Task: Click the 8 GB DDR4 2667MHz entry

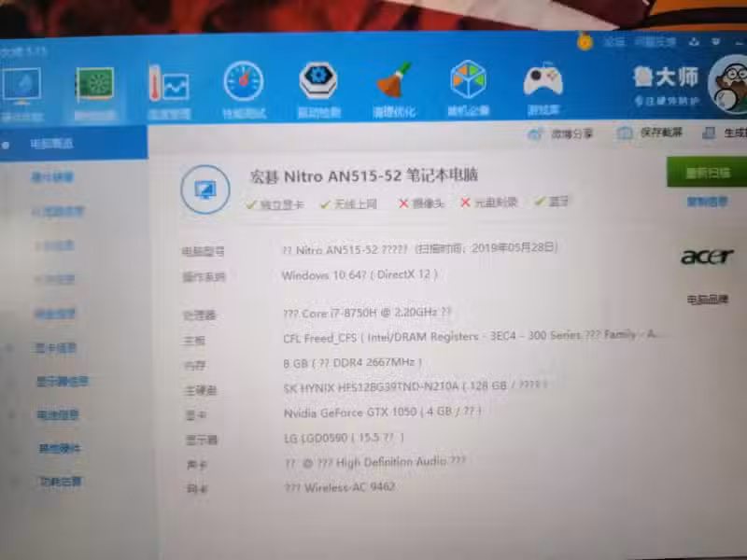Action: (353, 363)
